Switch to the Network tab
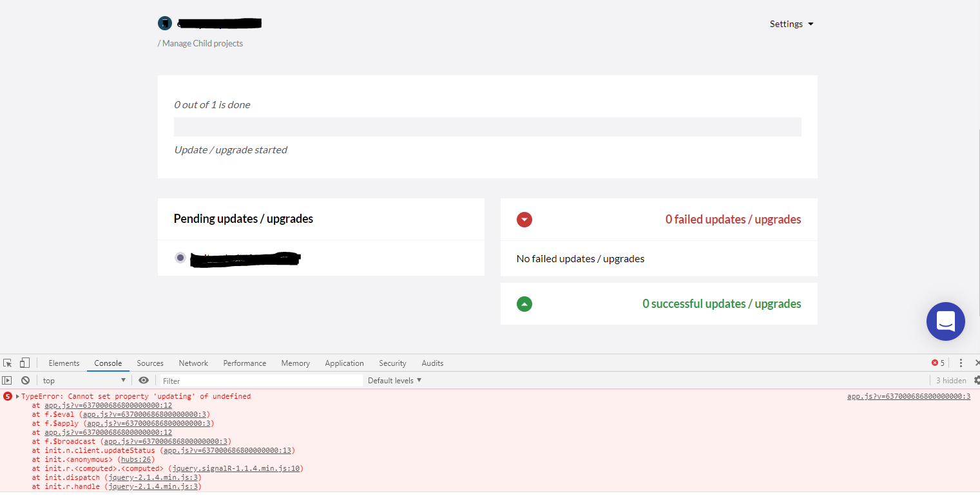 [x=193, y=363]
